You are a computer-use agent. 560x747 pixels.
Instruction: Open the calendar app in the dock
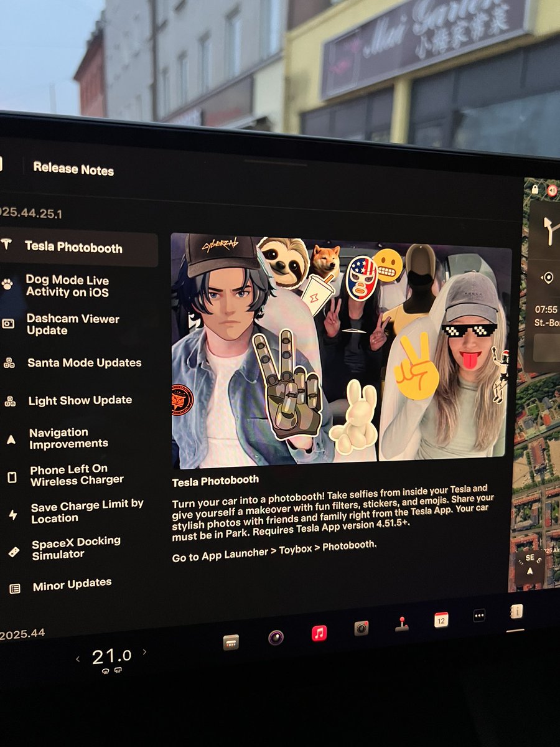pos(441,620)
